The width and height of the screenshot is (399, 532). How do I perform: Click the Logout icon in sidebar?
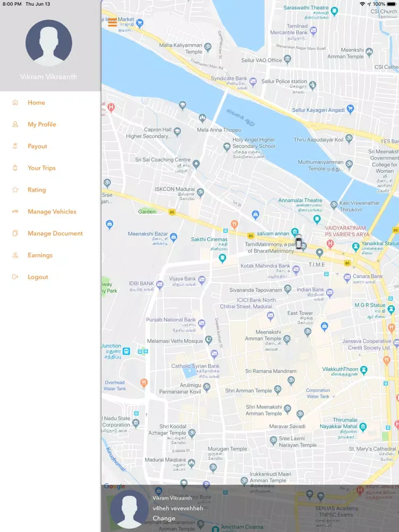click(15, 277)
